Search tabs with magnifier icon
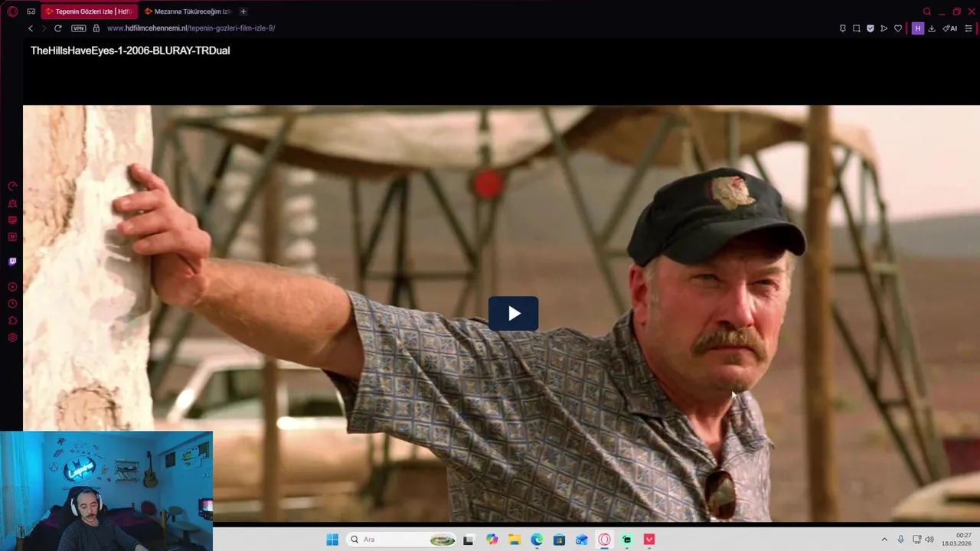 pyautogui.click(x=927, y=11)
